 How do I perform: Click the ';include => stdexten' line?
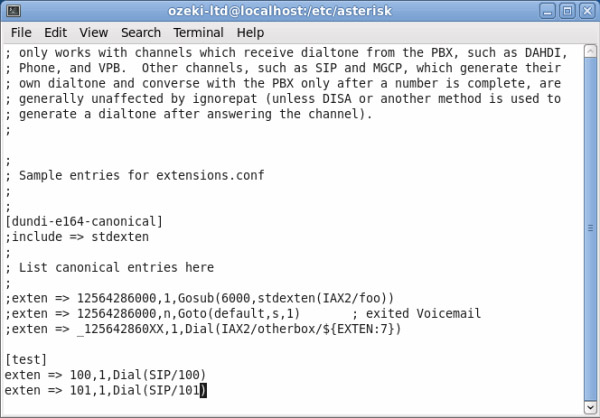click(x=77, y=237)
